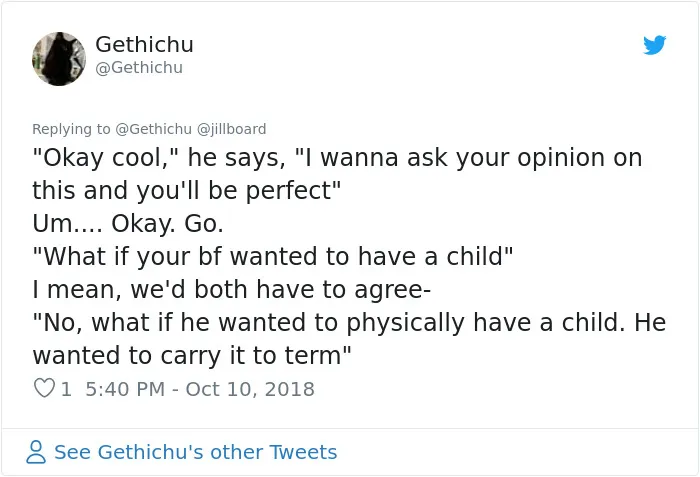Click the line starting "Okay cool," he says

pyautogui.click(x=338, y=158)
